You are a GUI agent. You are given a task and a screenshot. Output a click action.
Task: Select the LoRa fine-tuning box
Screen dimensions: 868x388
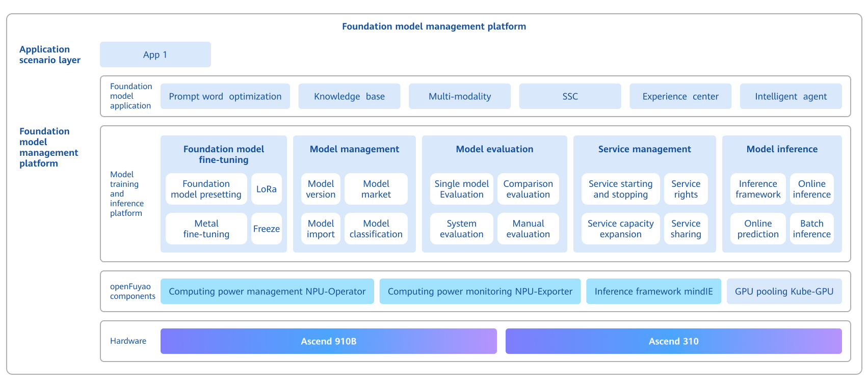266,189
